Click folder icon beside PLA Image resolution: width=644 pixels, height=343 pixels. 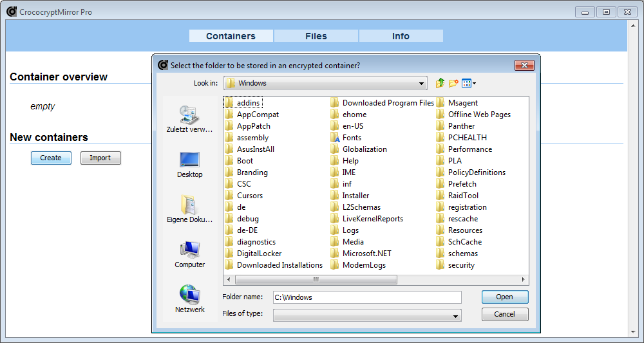(440, 160)
